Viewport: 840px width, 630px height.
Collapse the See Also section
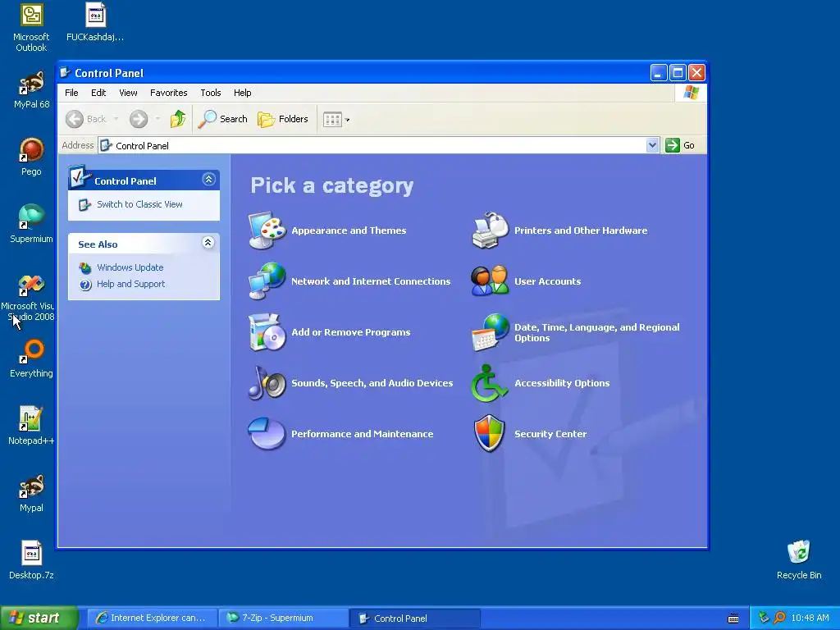pos(208,243)
